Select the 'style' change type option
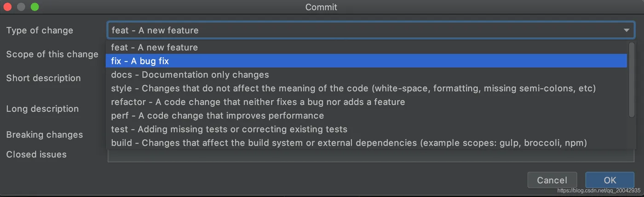 [x=353, y=88]
